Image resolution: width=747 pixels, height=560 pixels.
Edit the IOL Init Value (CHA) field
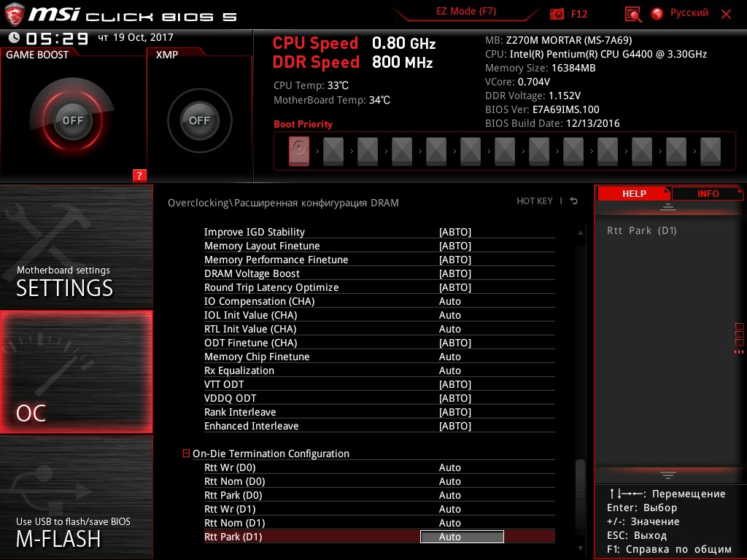click(449, 315)
